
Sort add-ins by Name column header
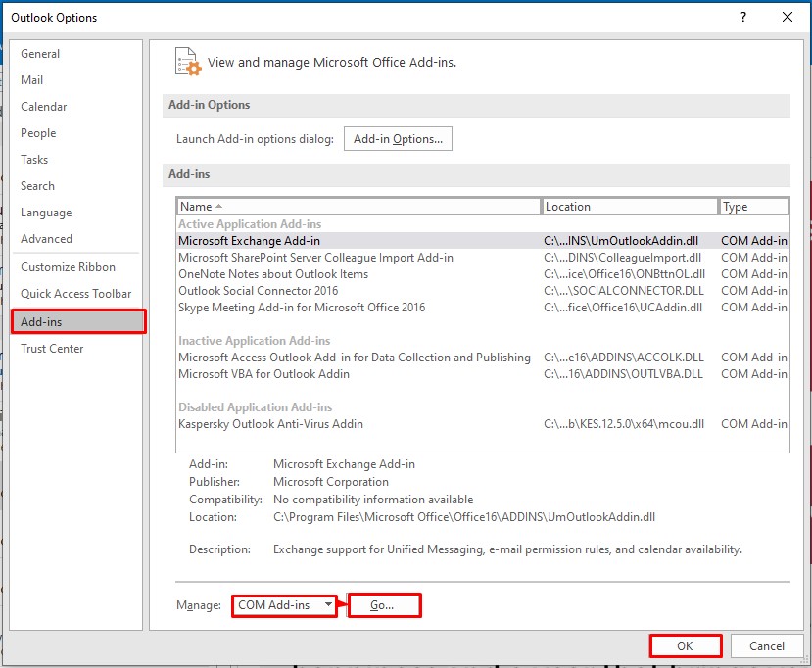coord(358,207)
